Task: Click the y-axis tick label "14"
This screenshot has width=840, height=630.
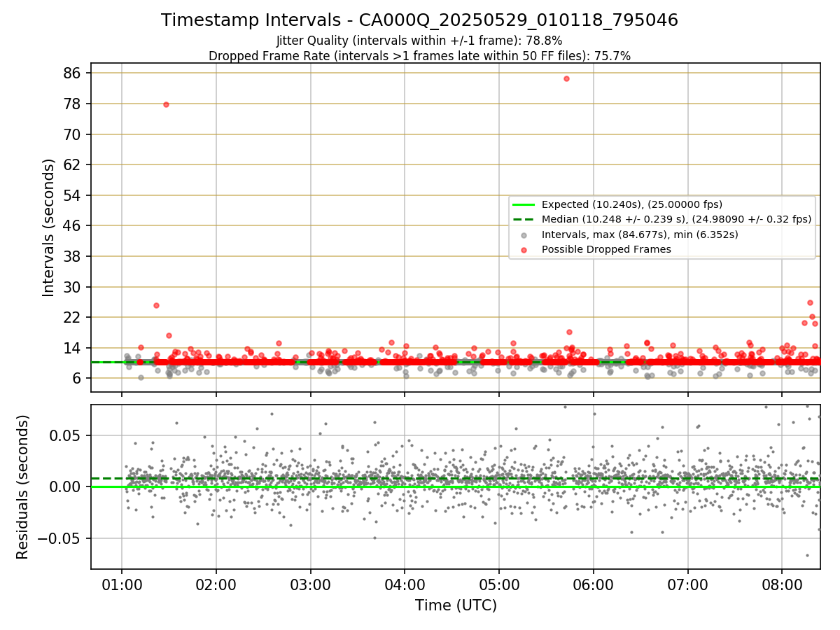Action: click(73, 348)
